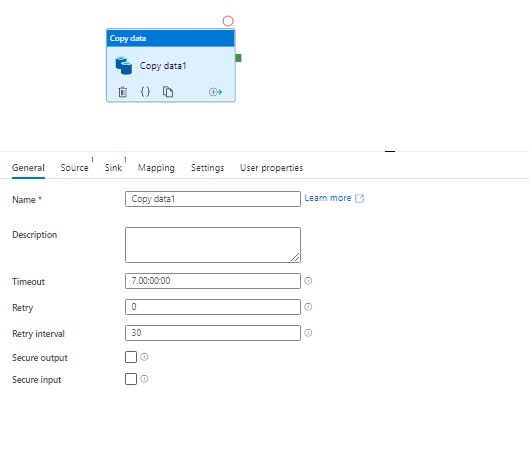Delete the Copy data1 activity
The height and width of the screenshot is (473, 529).
pyautogui.click(x=122, y=92)
